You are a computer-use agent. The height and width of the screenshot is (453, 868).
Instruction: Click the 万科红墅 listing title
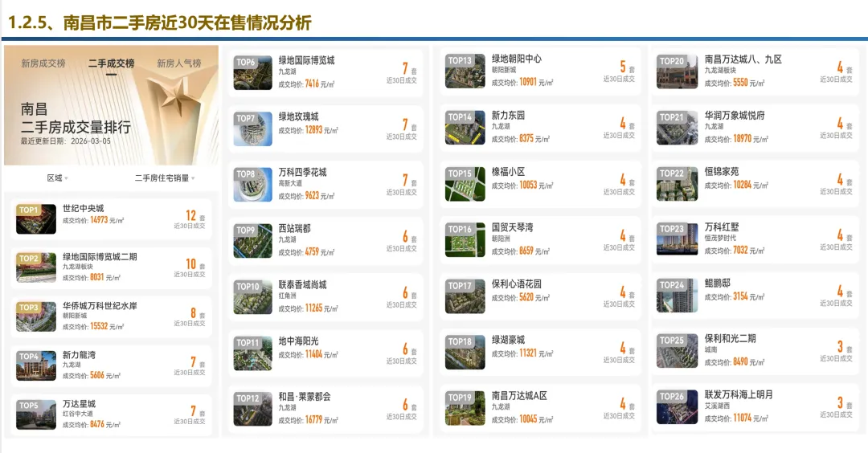click(721, 226)
